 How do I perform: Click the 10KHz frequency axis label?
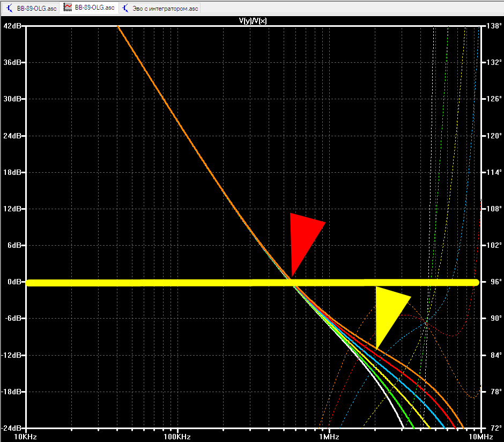click(25, 437)
